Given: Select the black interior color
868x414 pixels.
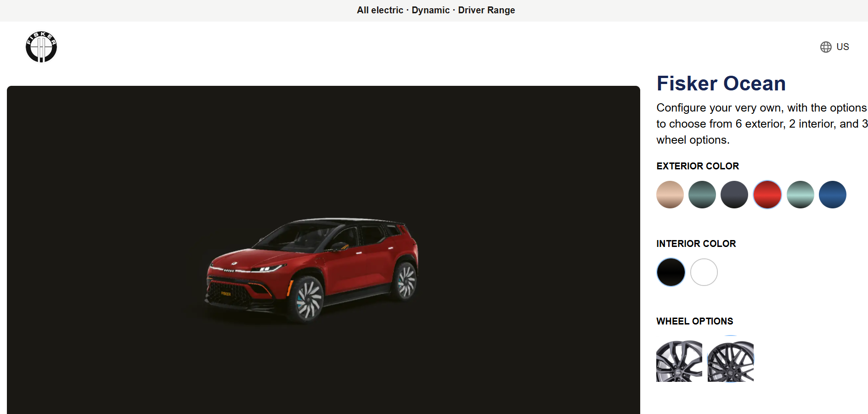Looking at the screenshot, I should tap(671, 272).
